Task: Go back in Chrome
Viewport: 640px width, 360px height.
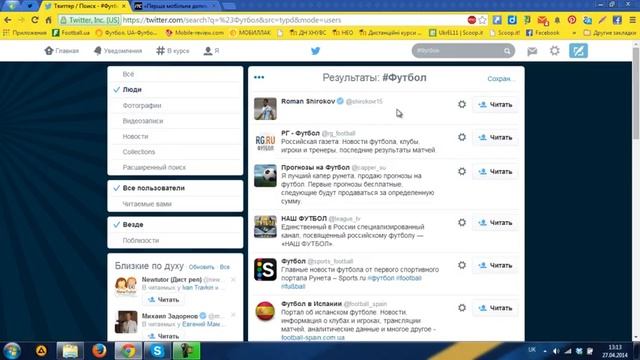Action: 8,20
